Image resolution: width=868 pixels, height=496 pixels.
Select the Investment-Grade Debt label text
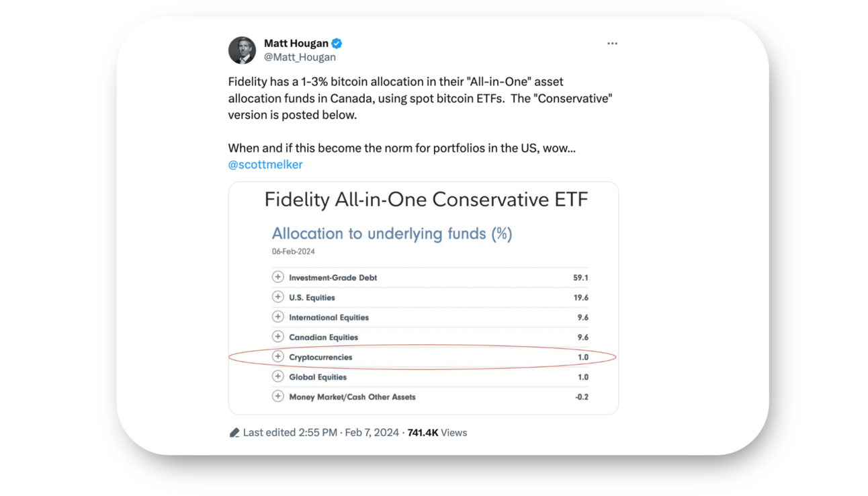point(333,278)
